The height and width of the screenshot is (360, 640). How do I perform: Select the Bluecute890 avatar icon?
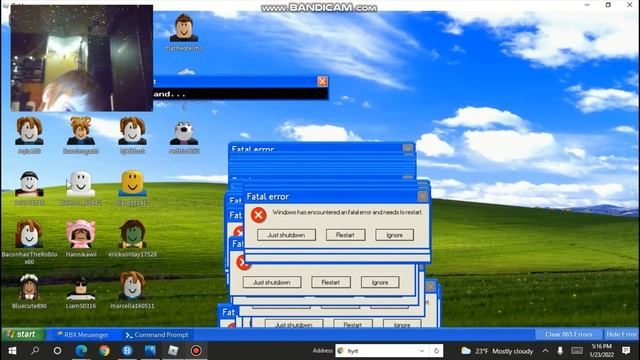pos(29,286)
